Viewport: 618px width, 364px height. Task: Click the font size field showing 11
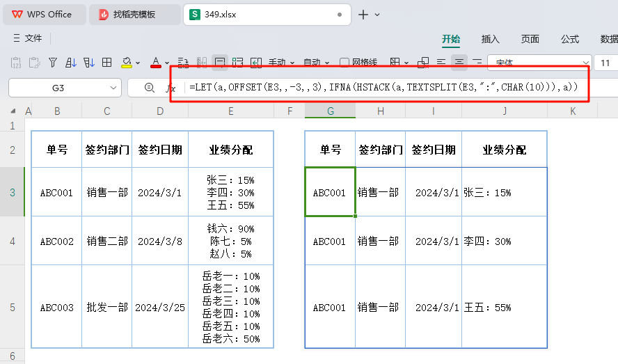click(606, 63)
